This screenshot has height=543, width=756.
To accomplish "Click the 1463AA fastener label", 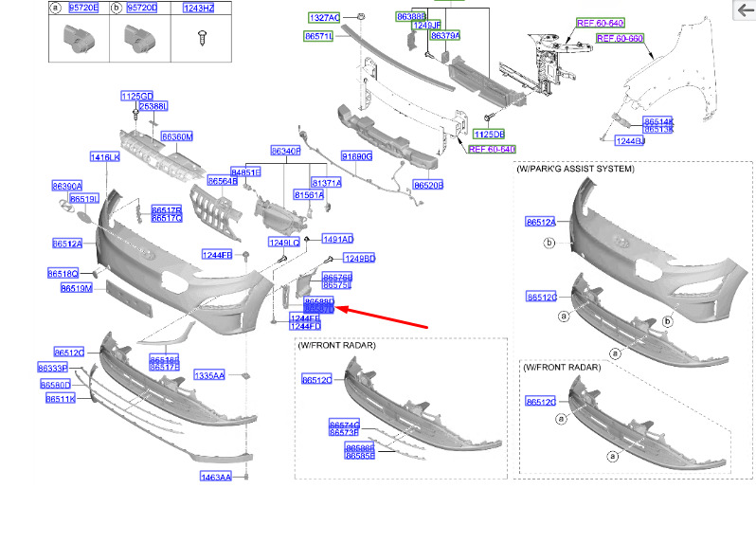I will (215, 477).
